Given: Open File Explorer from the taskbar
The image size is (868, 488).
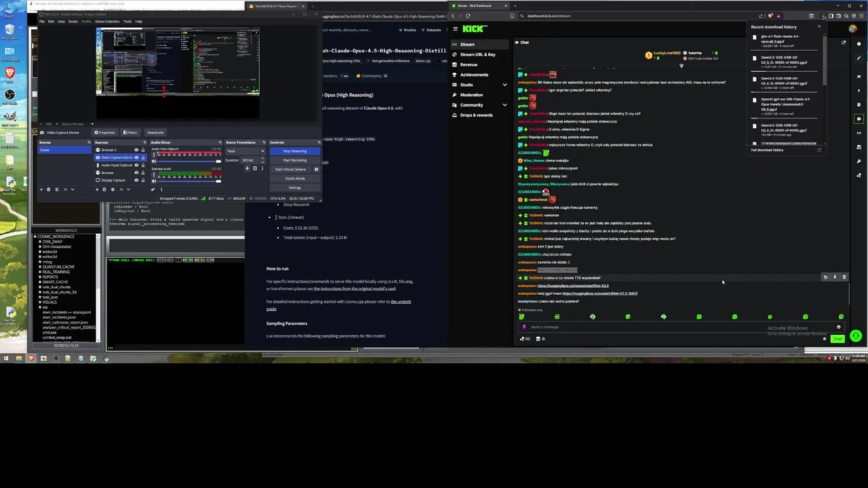Looking at the screenshot, I should pyautogui.click(x=19, y=358).
